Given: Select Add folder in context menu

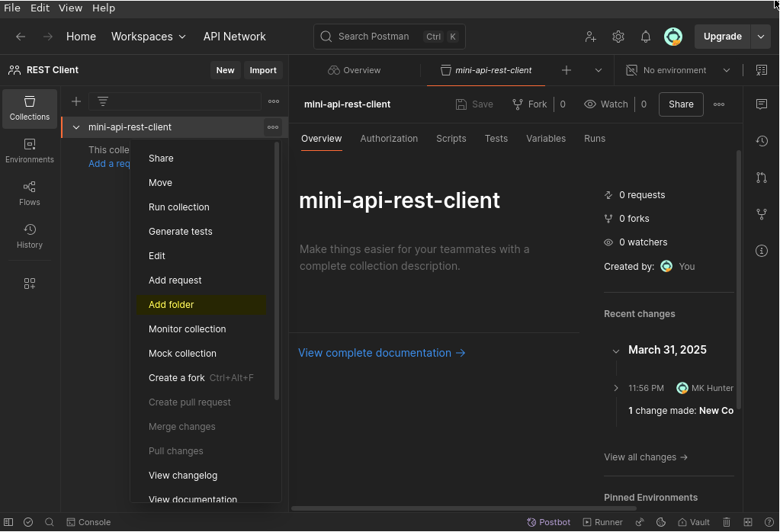Looking at the screenshot, I should point(172,305).
